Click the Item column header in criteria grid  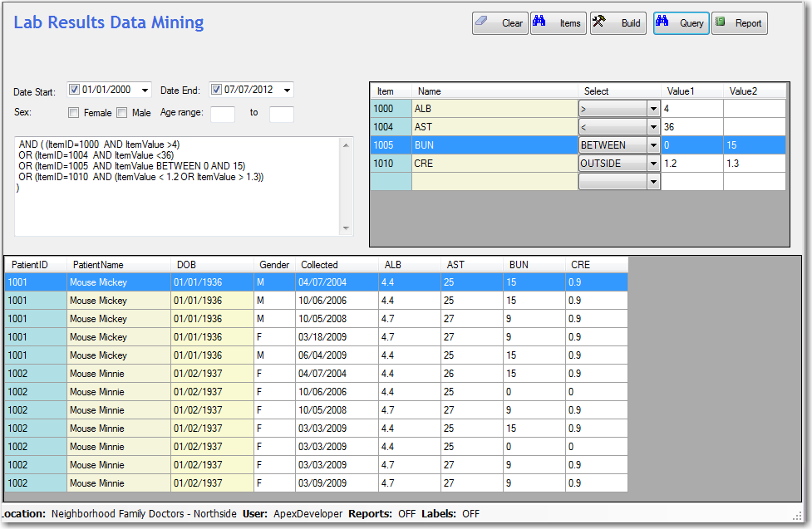point(391,91)
